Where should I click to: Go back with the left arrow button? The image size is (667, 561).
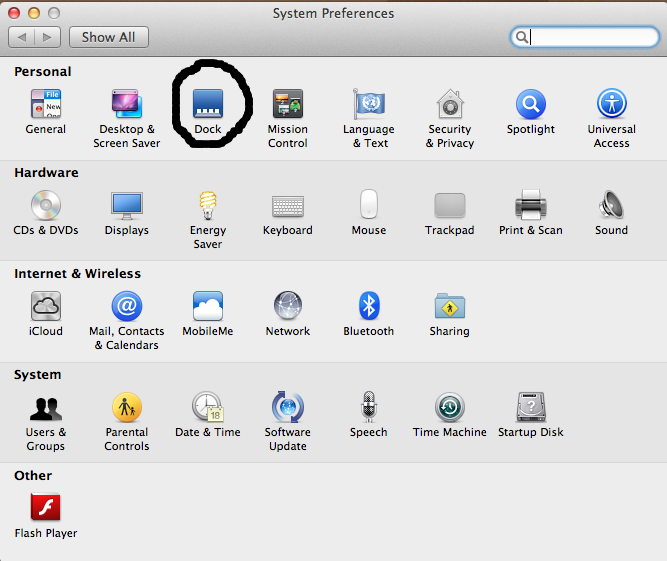[x=22, y=37]
